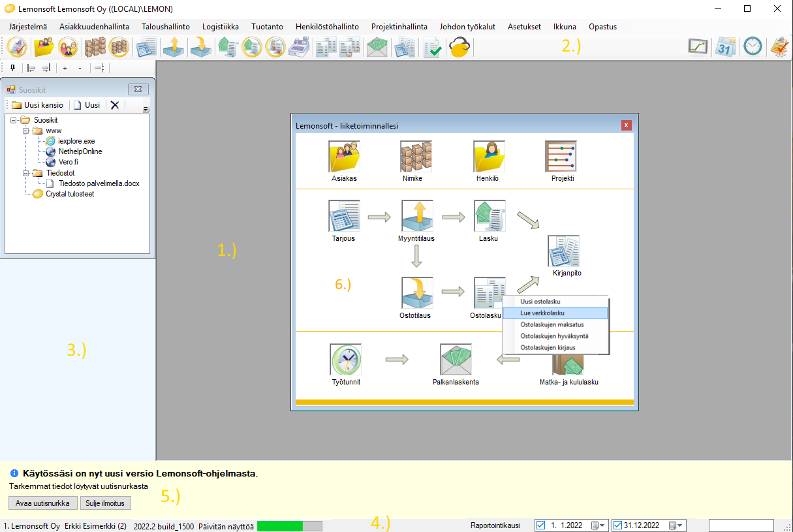Click the Uusi document button in Suosikit
The height and width of the screenshot is (532, 793).
[x=87, y=104]
